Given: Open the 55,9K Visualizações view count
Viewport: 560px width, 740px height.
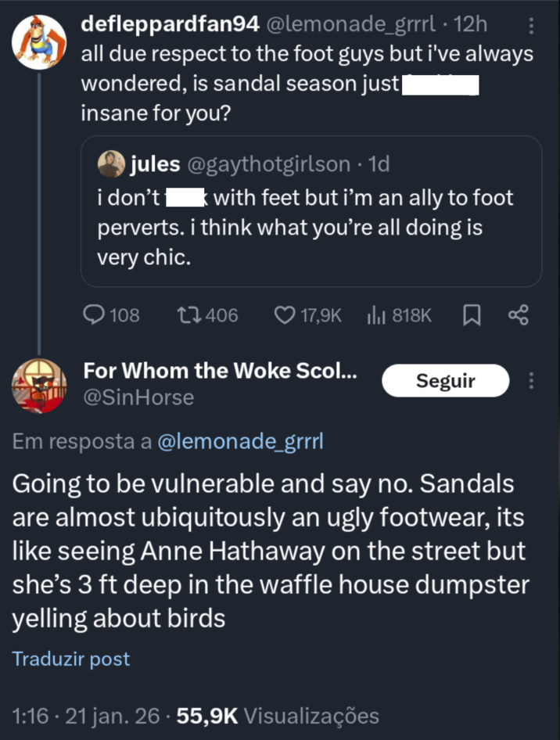Looking at the screenshot, I should [278, 715].
